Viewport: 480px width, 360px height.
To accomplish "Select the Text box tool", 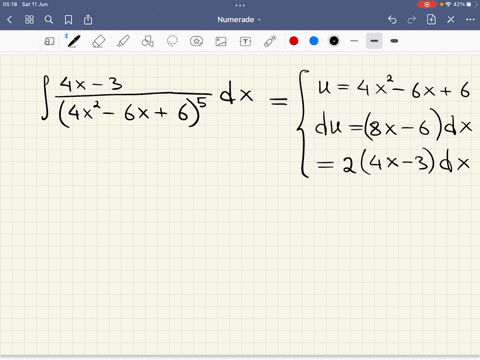I will point(245,41).
